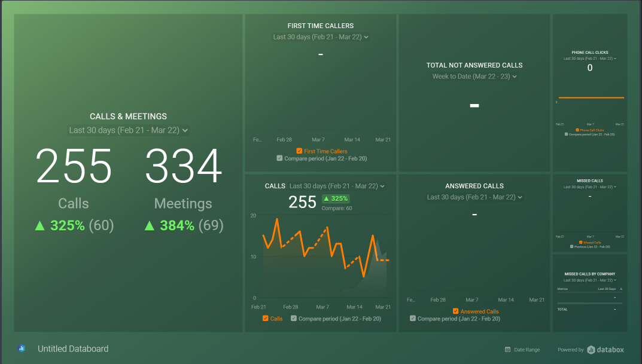Click the Databox logo icon at bottom left
This screenshot has height=364, width=642.
22,348
